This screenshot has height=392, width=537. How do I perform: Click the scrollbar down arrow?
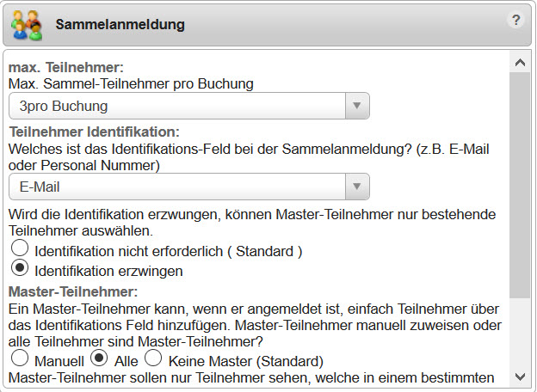coord(520,377)
